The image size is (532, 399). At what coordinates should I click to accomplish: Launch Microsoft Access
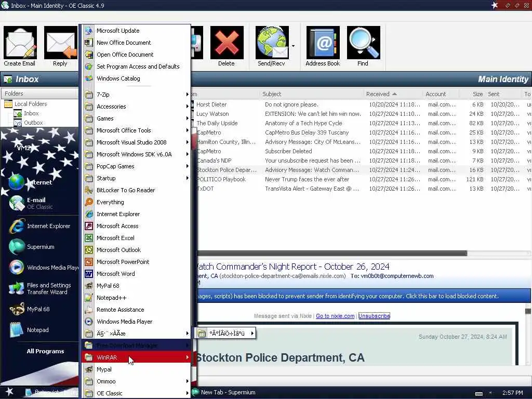137,226
